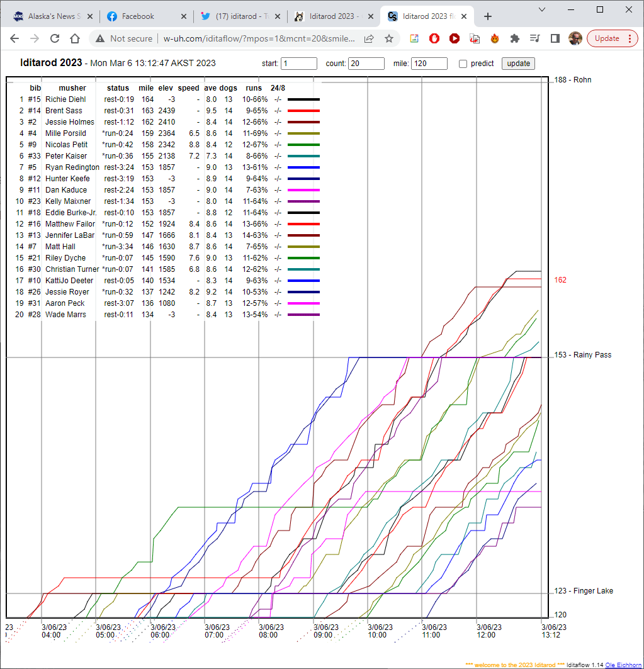
Task: Click the musher name Kelly Maixner
Action: point(68,201)
